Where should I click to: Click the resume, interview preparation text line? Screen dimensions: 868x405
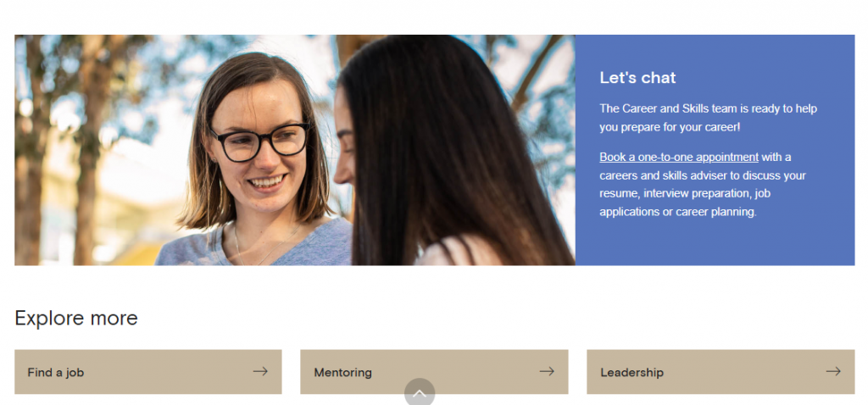[685, 194]
